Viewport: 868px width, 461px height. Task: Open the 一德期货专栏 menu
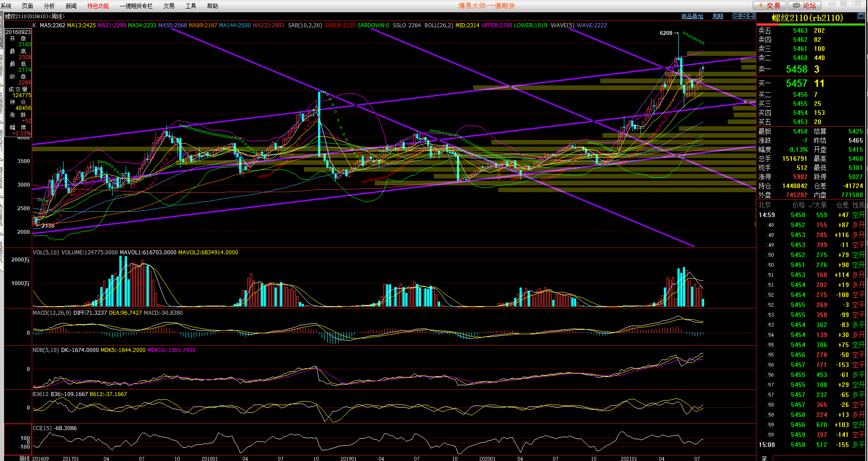(x=136, y=6)
